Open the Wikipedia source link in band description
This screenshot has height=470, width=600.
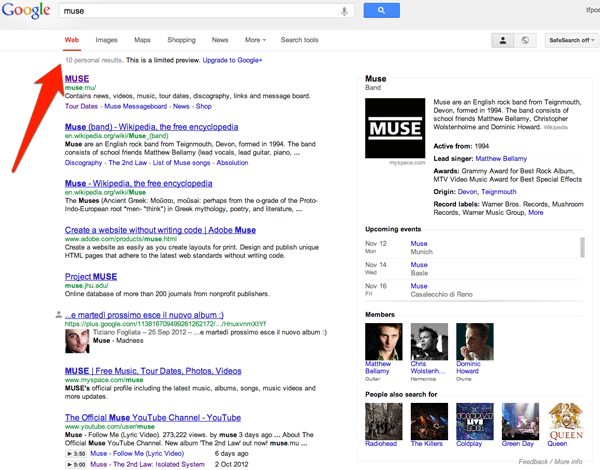click(555, 127)
